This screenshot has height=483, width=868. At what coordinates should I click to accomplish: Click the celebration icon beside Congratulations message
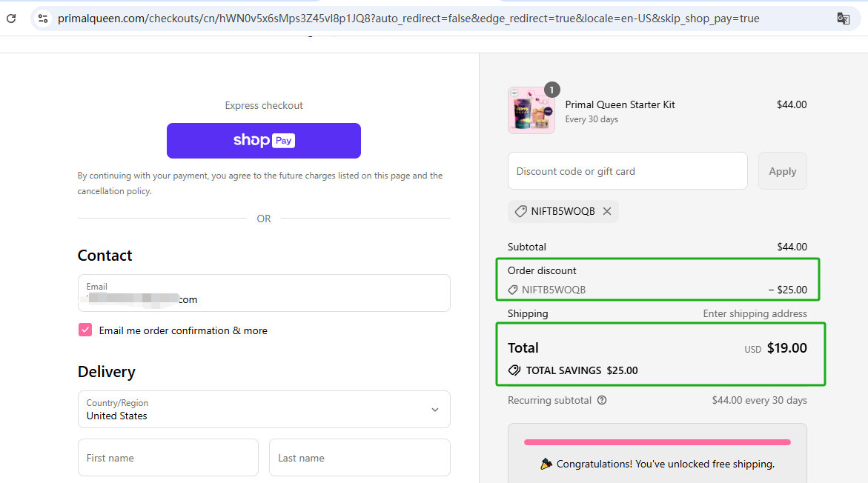point(546,464)
